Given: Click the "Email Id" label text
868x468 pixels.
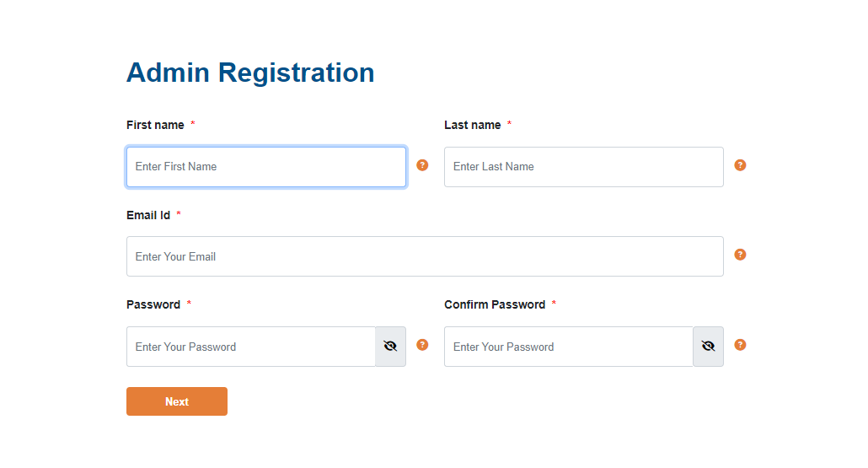Looking at the screenshot, I should coord(148,215).
